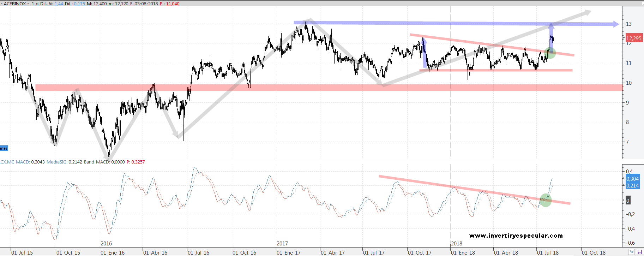Click the blue upward arrow near July 2018

click(x=551, y=35)
